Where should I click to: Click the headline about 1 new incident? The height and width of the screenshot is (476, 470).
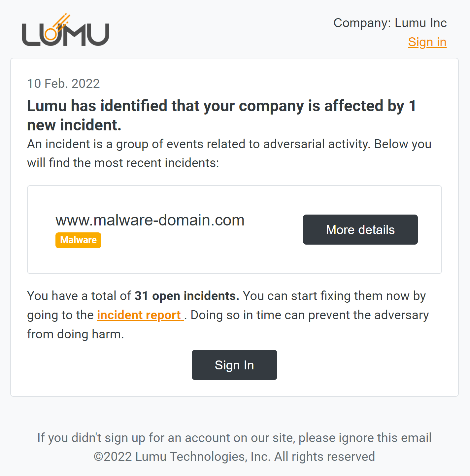click(x=221, y=115)
